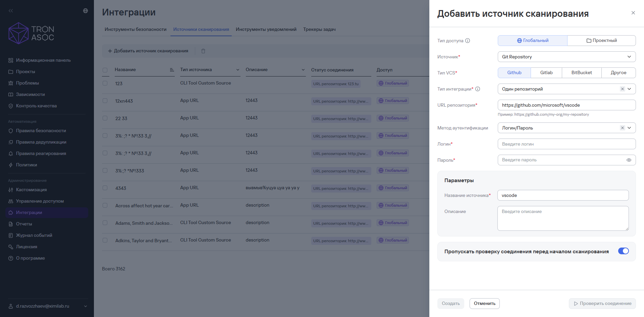Choose Gitlab as VCS type
The width and height of the screenshot is (644, 317).
click(546, 73)
